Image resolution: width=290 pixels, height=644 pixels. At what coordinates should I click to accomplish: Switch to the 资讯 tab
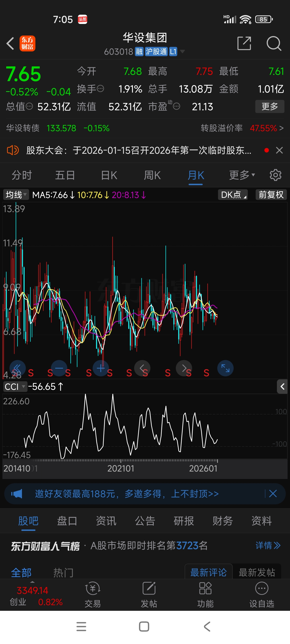pos(106,521)
